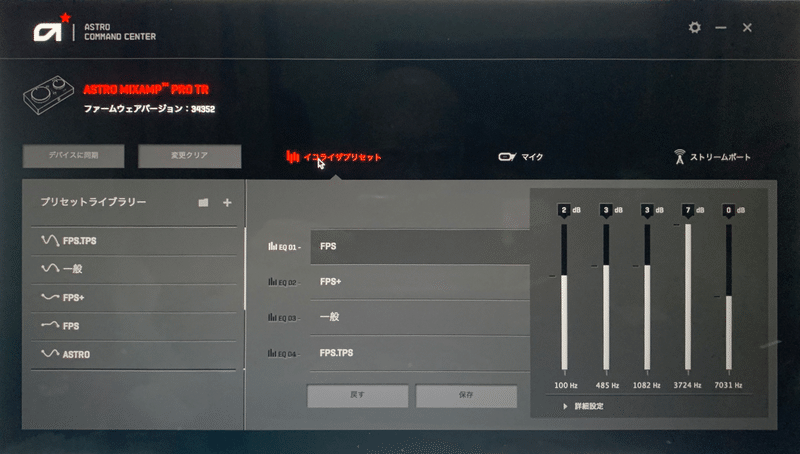The image size is (800, 454).
Task: Click the curve icon beside FPS+ library preset
Action: pyautogui.click(x=50, y=297)
